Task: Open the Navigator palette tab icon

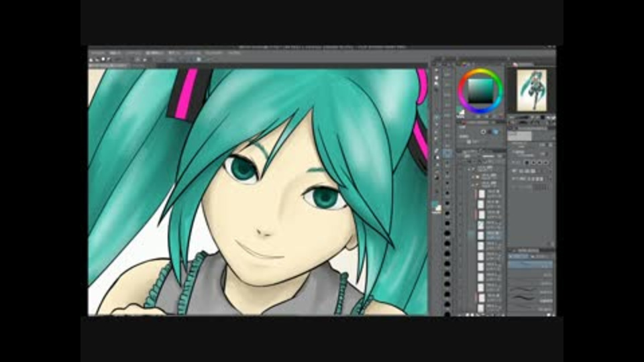Action: [515, 64]
